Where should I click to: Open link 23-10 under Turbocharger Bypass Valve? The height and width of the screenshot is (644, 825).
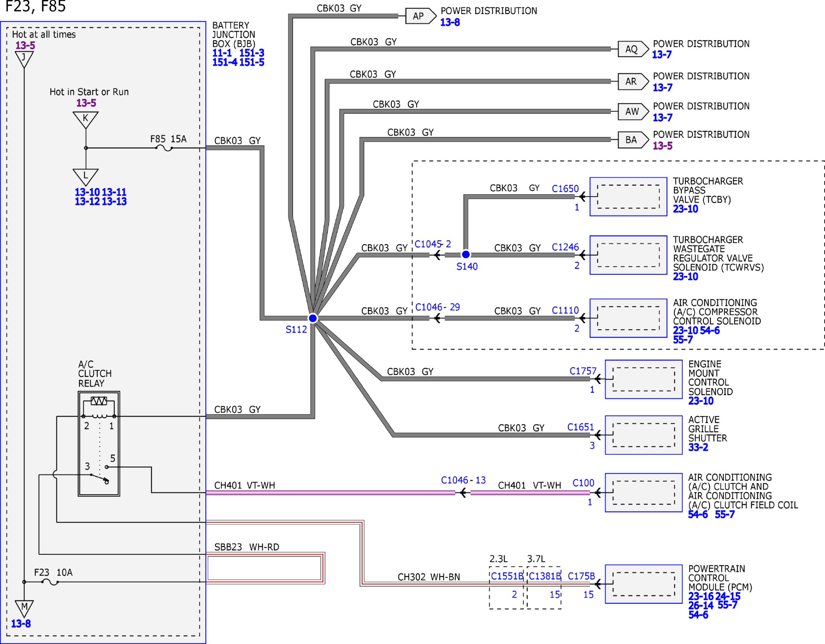[686, 209]
